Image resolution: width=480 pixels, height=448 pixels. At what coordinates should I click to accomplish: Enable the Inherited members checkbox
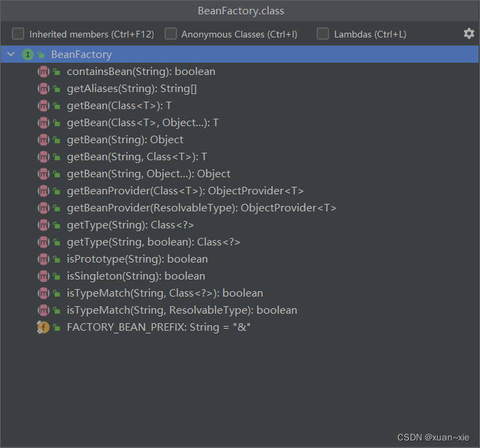(x=18, y=33)
